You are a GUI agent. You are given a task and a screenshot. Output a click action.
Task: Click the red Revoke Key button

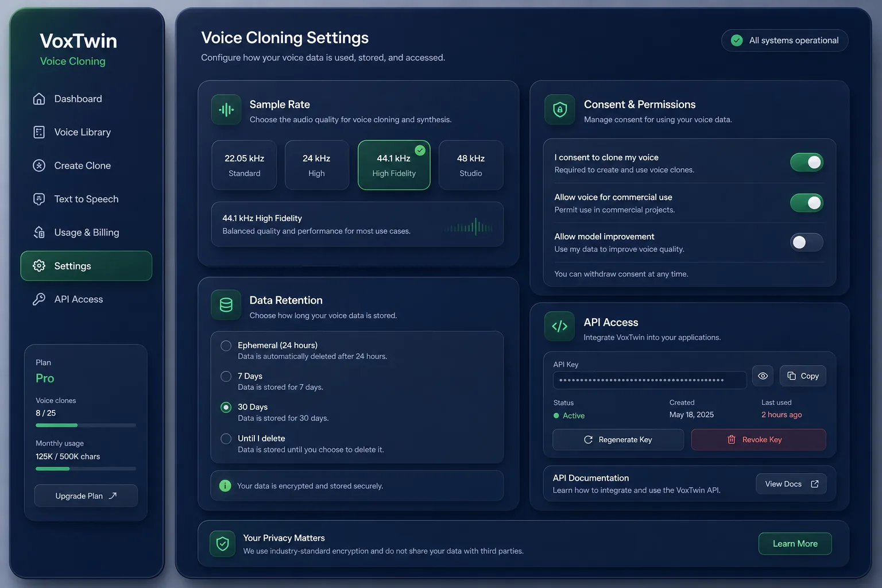759,440
